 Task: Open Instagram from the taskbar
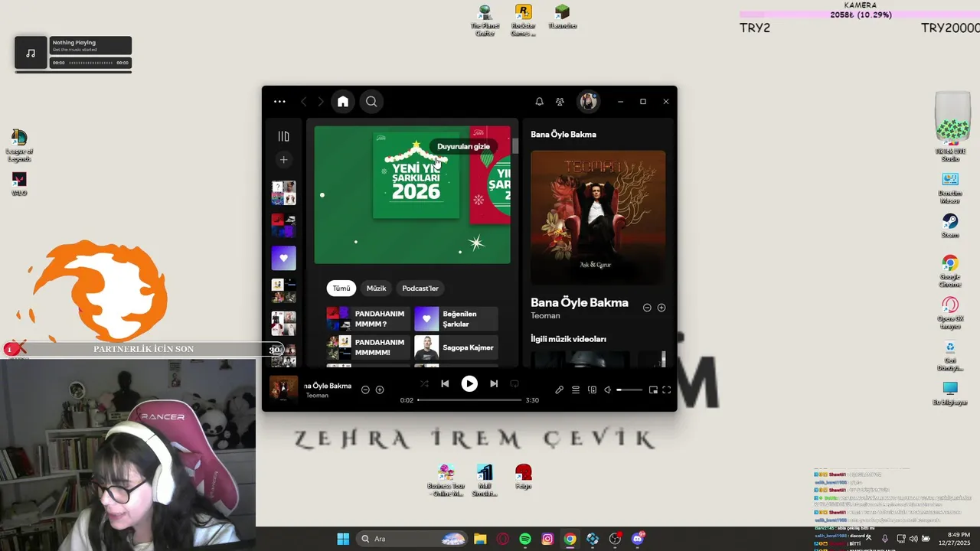(547, 539)
